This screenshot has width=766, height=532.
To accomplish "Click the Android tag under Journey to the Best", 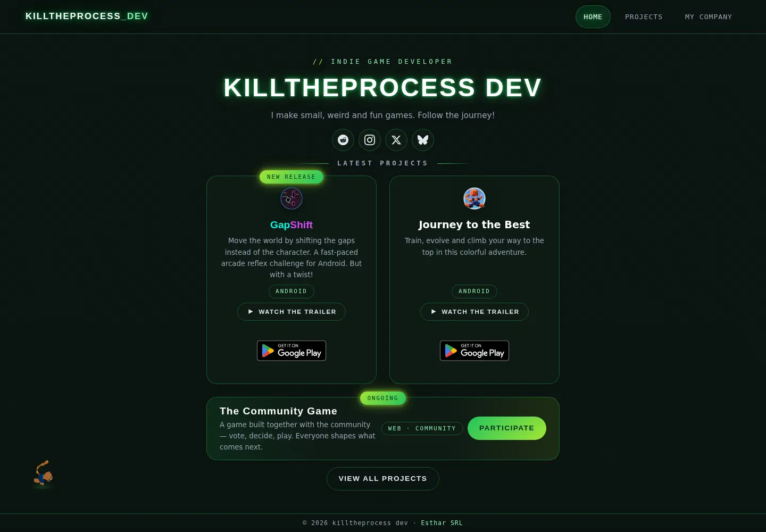I will 474,292.
